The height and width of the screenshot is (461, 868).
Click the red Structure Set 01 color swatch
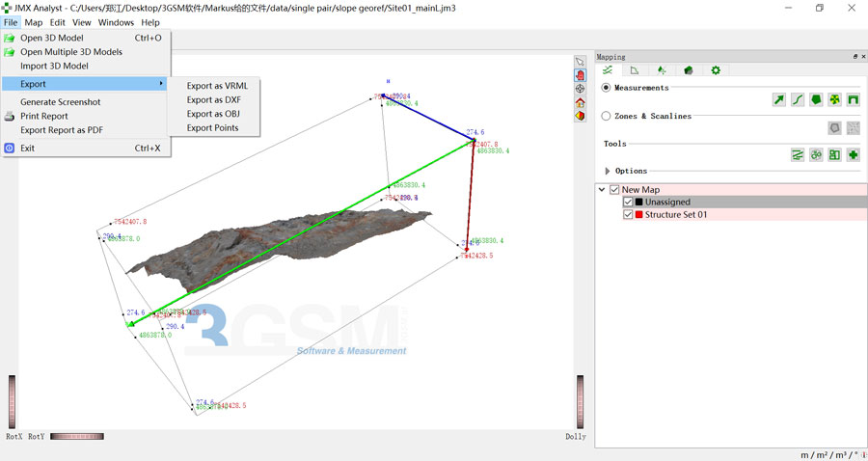click(x=639, y=215)
